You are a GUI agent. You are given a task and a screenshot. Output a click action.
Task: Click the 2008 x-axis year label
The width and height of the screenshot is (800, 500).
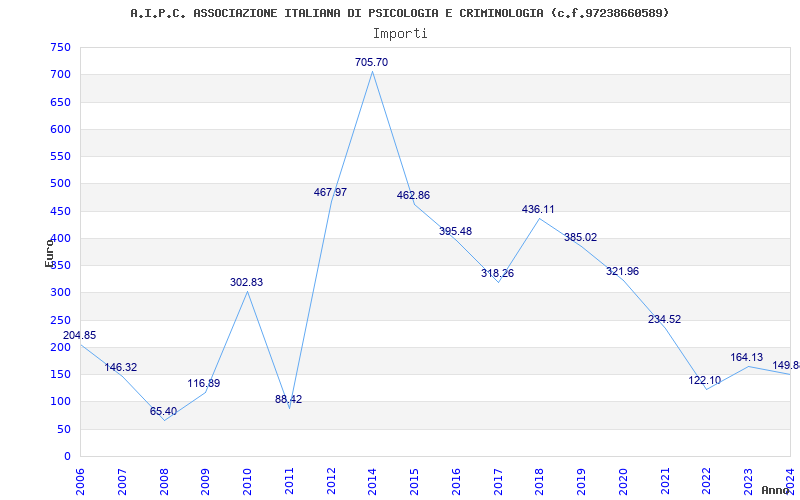164,482
